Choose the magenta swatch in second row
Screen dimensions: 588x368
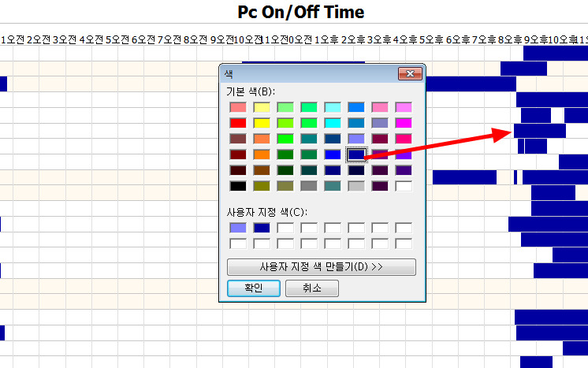point(404,123)
